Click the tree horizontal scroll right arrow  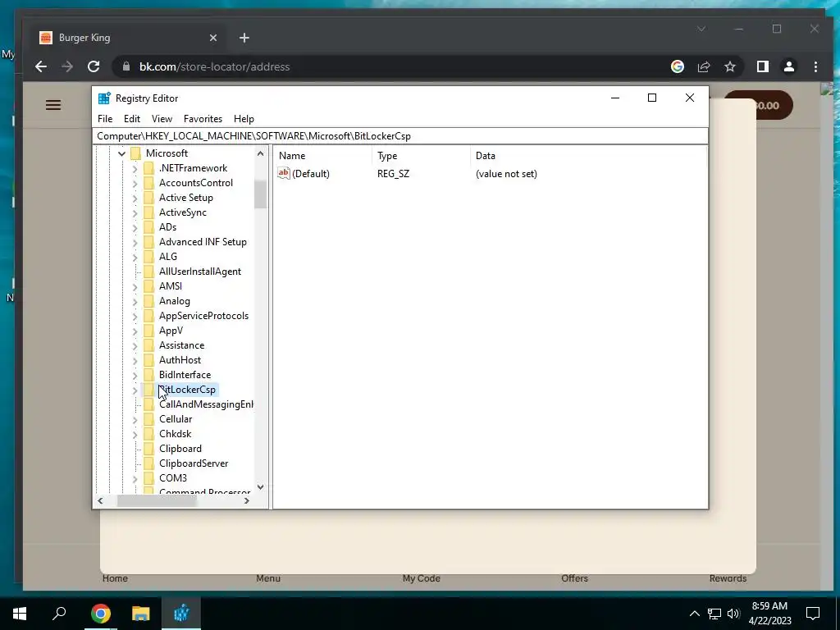tap(246, 501)
